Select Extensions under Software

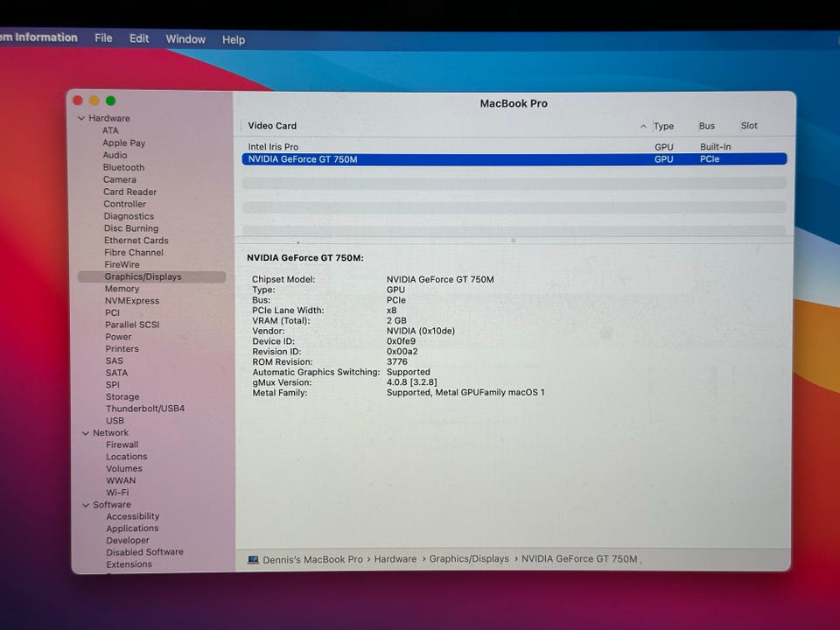pos(129,564)
